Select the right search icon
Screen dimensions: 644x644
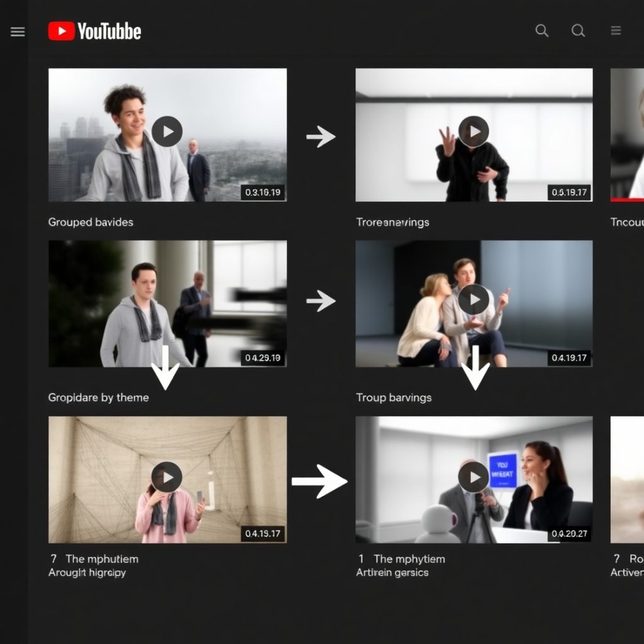click(577, 30)
